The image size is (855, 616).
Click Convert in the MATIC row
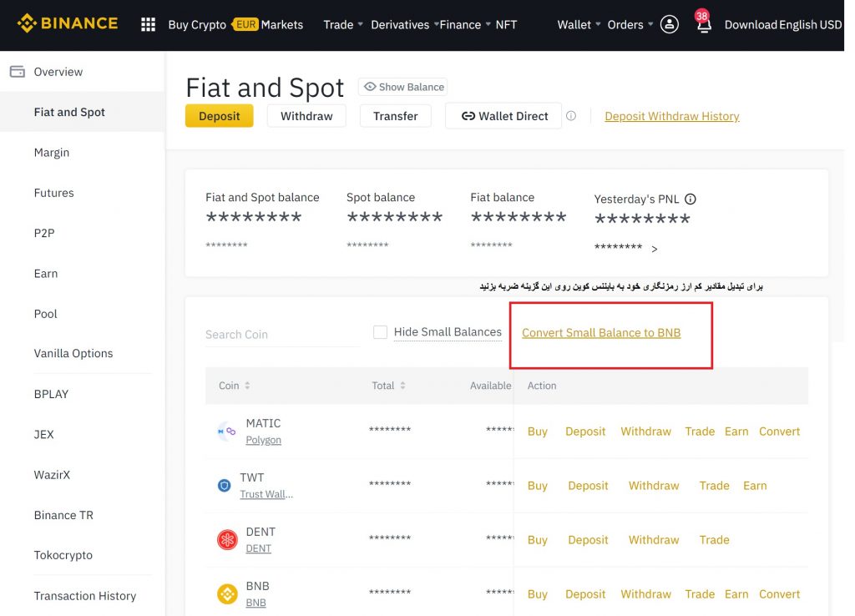point(779,432)
